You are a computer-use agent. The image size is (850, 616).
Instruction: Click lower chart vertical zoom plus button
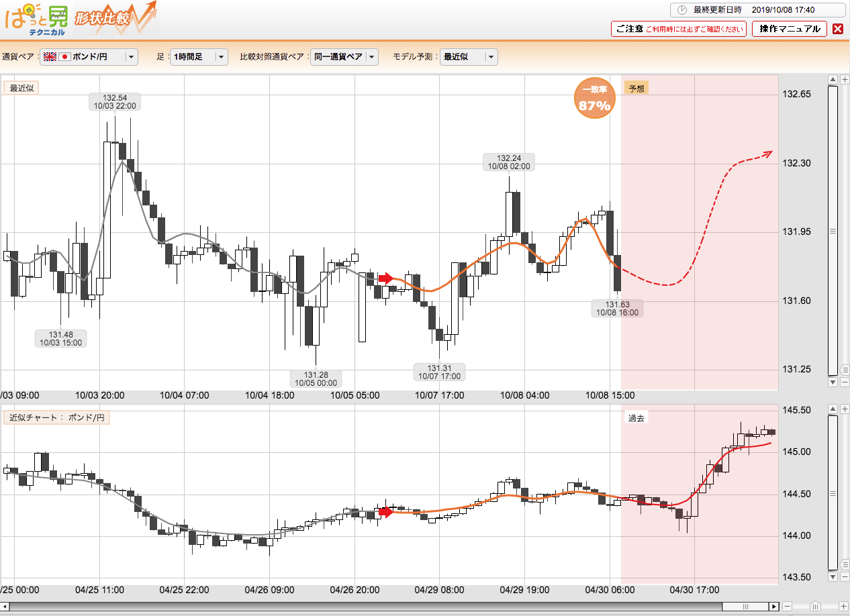coord(845,409)
